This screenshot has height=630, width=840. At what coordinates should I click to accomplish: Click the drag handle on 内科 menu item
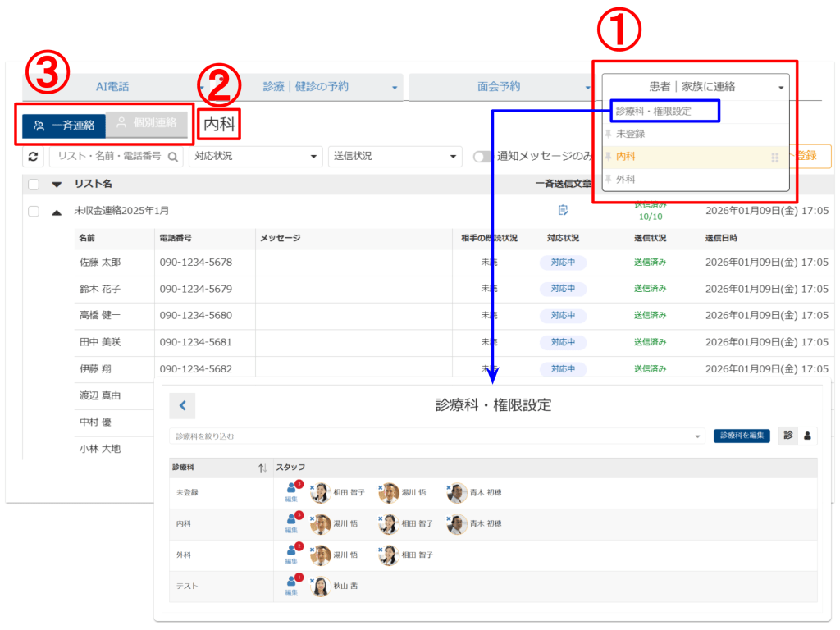(774, 157)
